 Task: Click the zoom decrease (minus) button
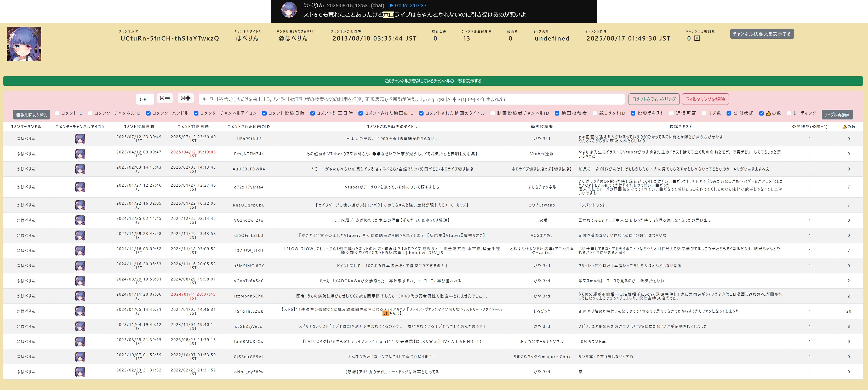[165, 98]
